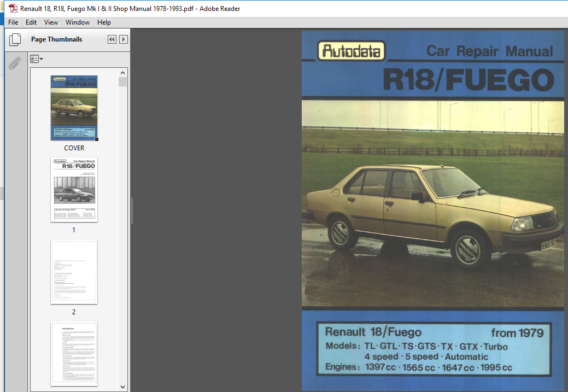Image resolution: width=568 pixels, height=392 pixels.
Task: Select the Introduction page thumbnail
Action: (74, 354)
